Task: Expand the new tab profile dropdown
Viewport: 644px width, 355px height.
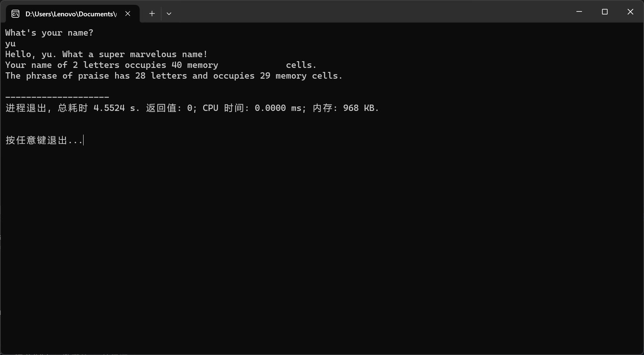Action: [x=169, y=14]
